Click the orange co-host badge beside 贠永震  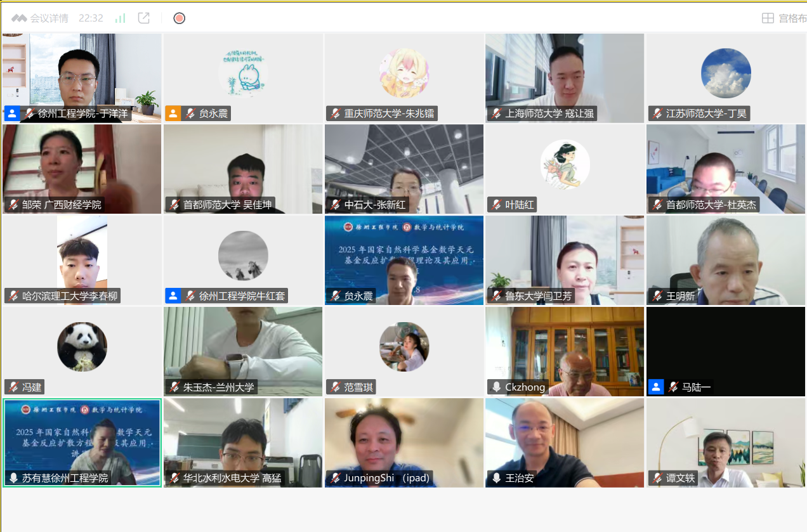[173, 114]
